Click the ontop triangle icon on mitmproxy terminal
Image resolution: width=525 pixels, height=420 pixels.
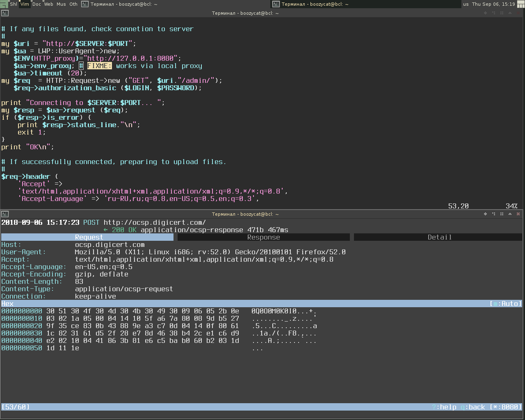click(510, 214)
